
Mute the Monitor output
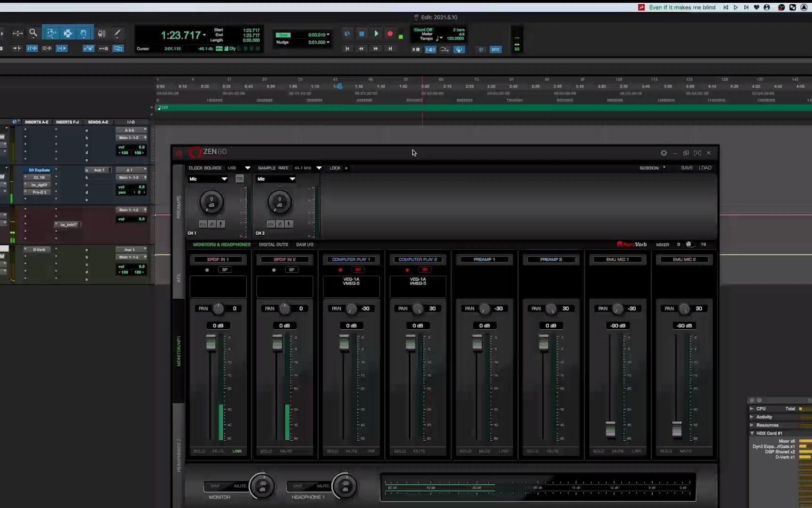[240, 486]
